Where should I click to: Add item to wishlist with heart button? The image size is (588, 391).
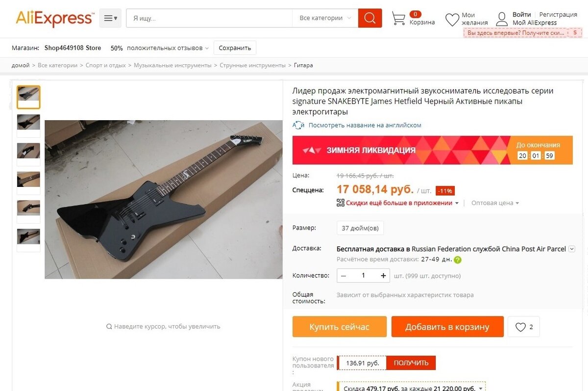(523, 327)
